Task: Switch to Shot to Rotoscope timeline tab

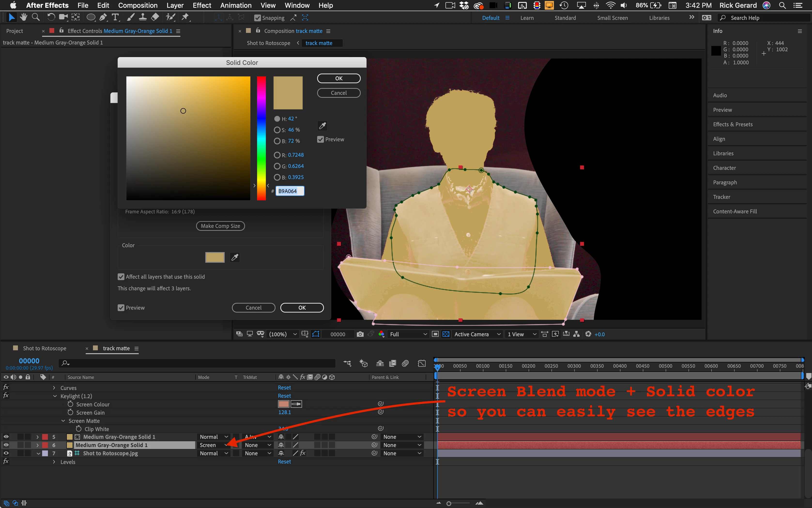Action: tap(44, 348)
